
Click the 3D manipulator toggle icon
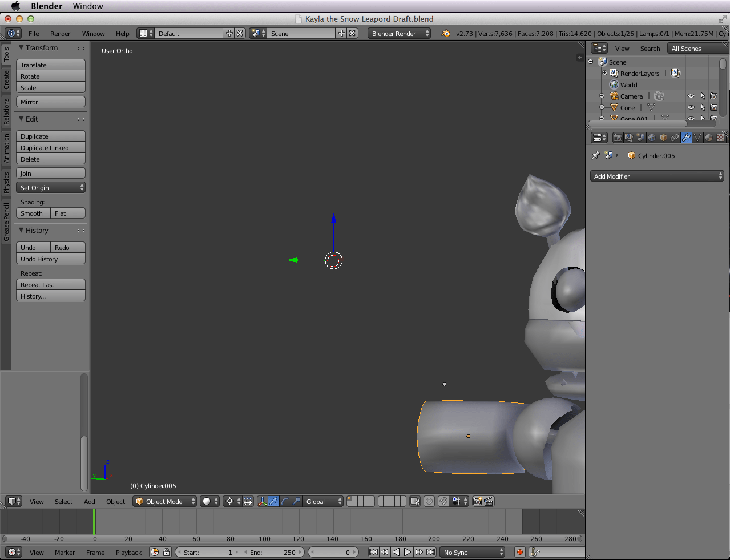262,501
